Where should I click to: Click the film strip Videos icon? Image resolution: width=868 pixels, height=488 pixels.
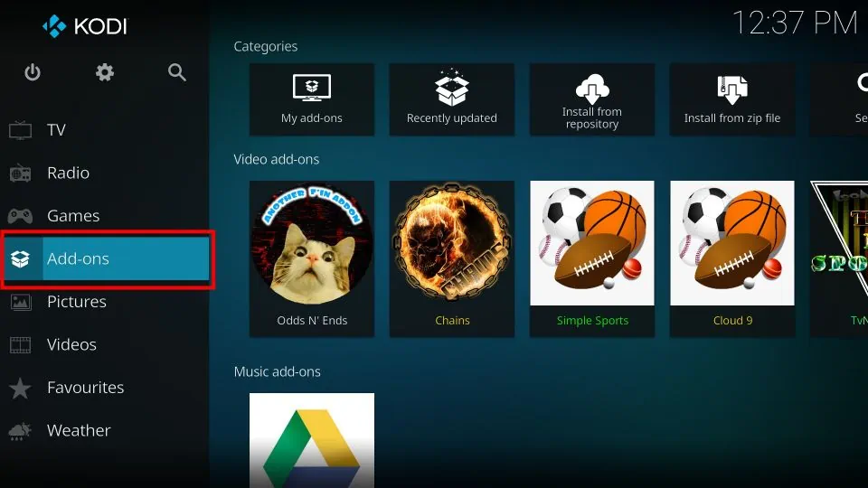point(21,345)
